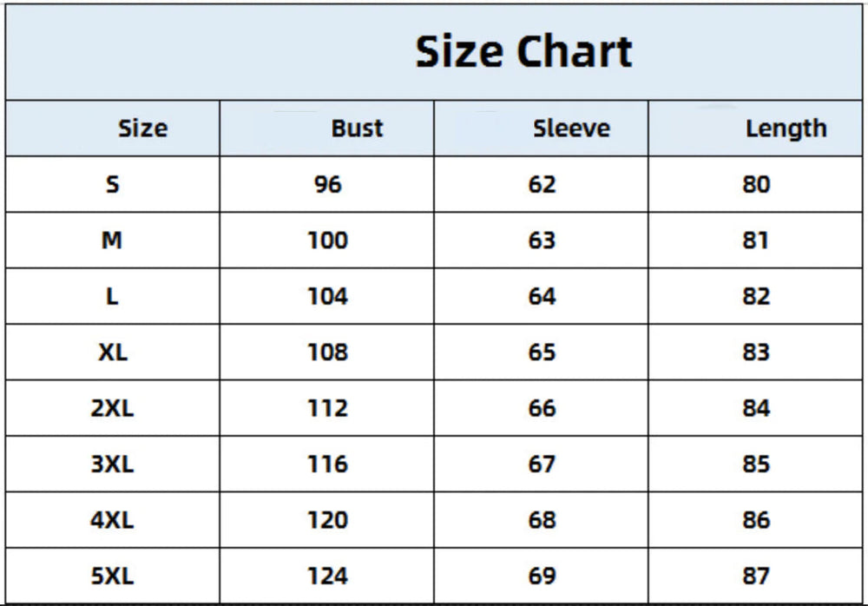868x606 pixels.
Task: Select the sleeve value 62
Action: (542, 184)
